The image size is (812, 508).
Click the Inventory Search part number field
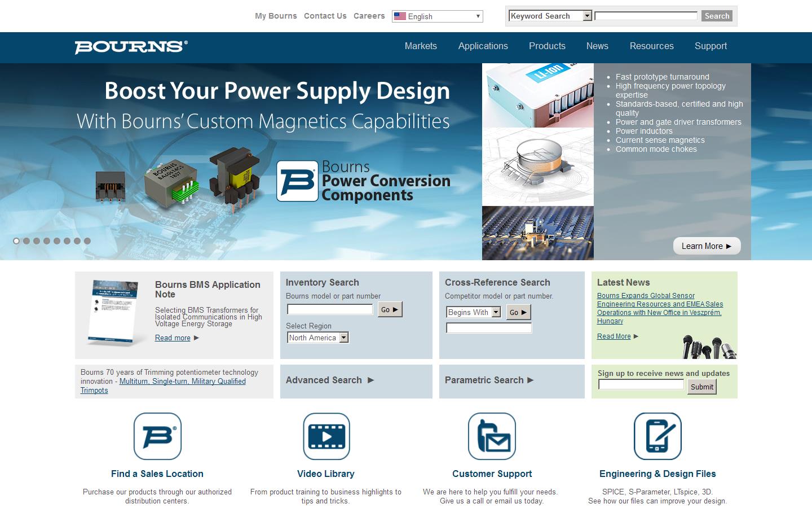(330, 309)
